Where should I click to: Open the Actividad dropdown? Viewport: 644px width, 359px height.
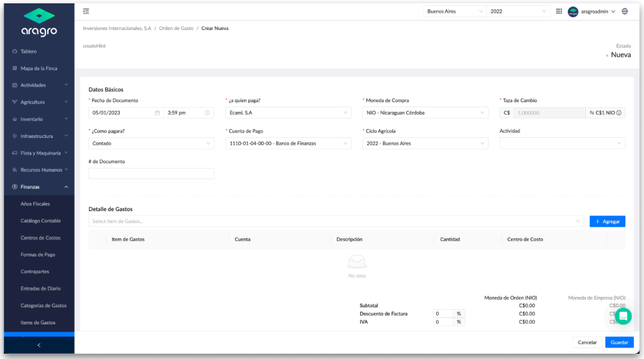click(562, 143)
